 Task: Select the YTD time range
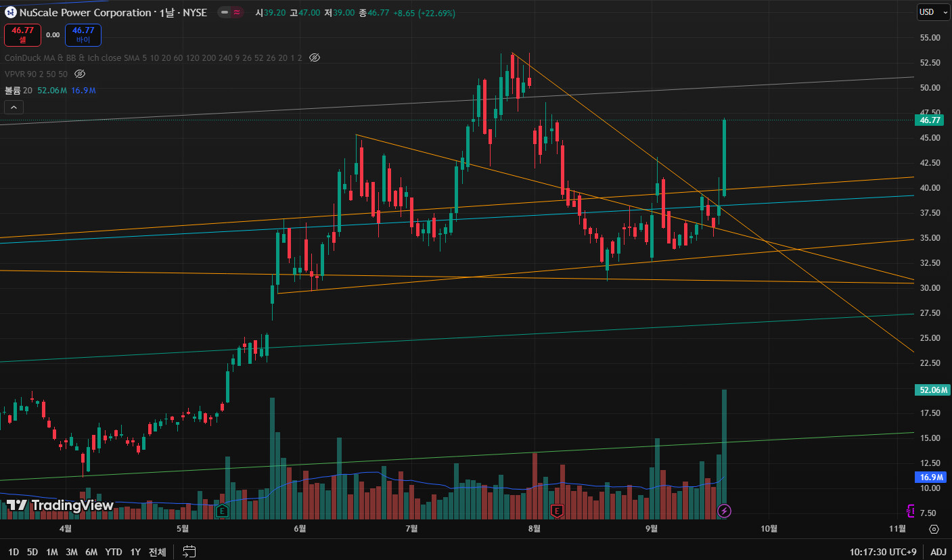click(113, 552)
